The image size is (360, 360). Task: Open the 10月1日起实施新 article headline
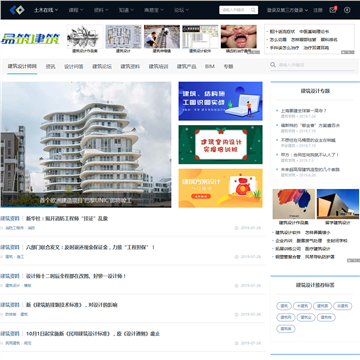[93, 333]
